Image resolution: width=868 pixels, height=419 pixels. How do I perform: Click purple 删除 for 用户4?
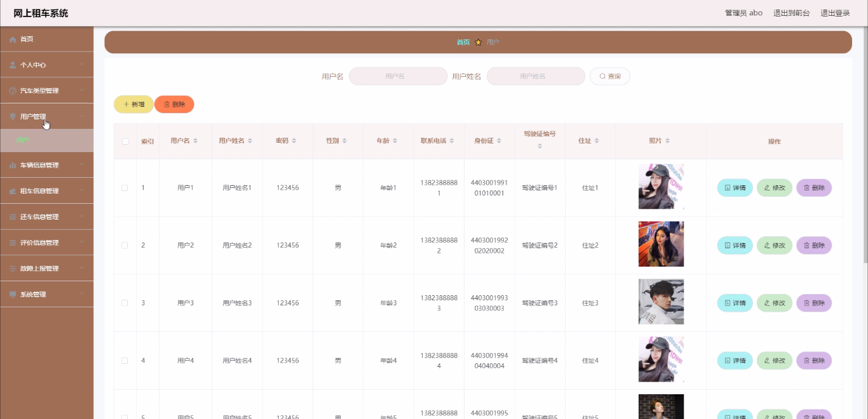pyautogui.click(x=814, y=361)
